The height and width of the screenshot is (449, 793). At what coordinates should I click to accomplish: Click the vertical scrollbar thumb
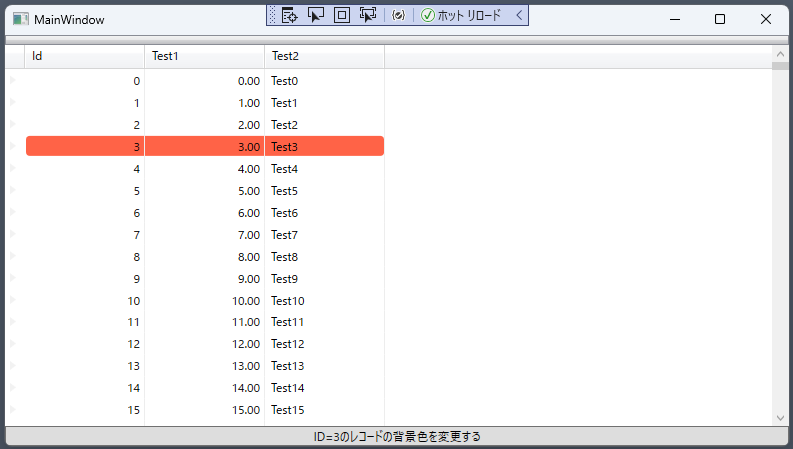[x=780, y=66]
